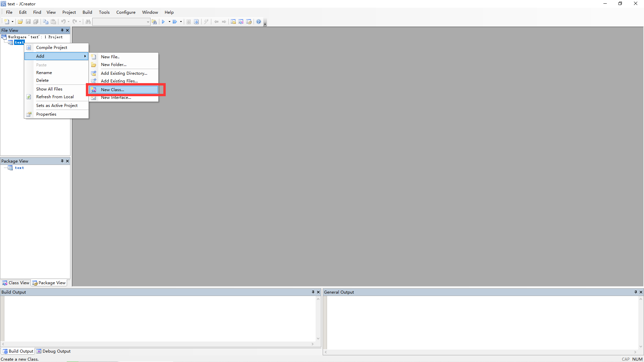Navigate back using the left arrow icon
Viewport: 644px width, 362px height.
[216, 21]
